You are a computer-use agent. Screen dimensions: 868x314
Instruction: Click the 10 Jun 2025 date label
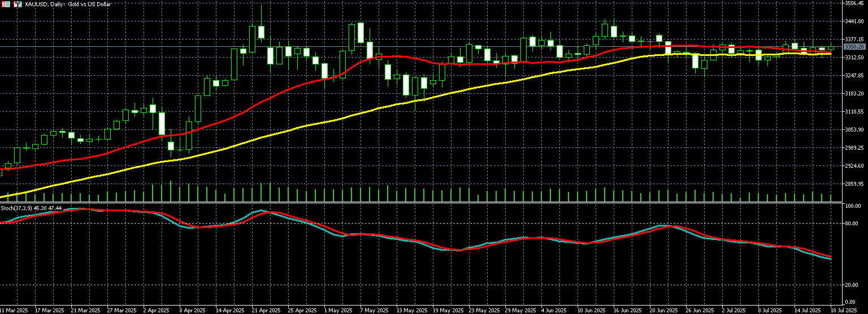point(592,311)
